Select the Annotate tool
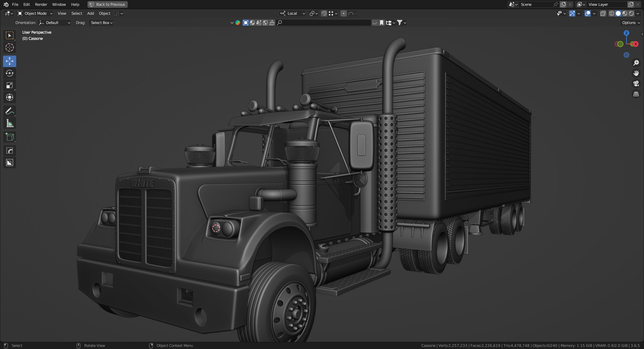 tap(10, 111)
